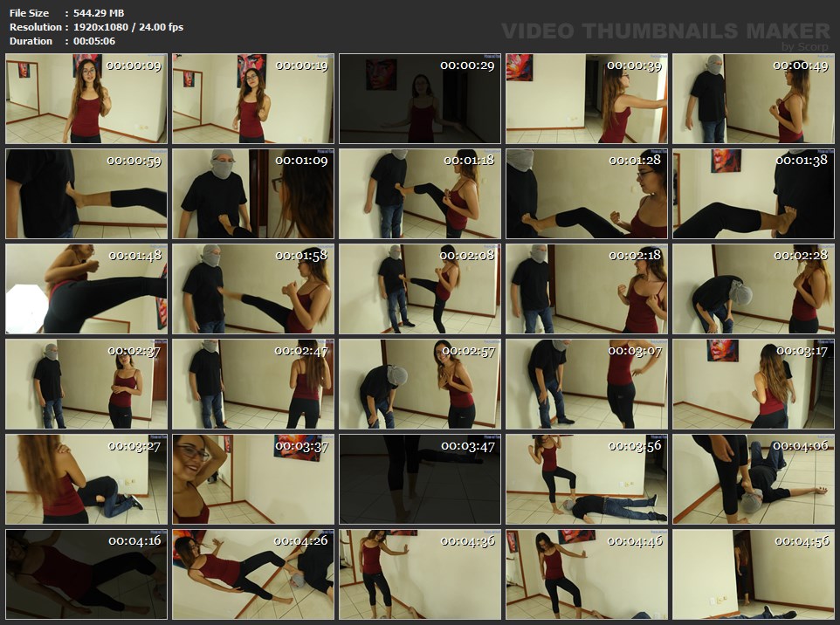840x625 pixels.
Task: Select the thumbnail at 00:00:29
Action: 420,99
